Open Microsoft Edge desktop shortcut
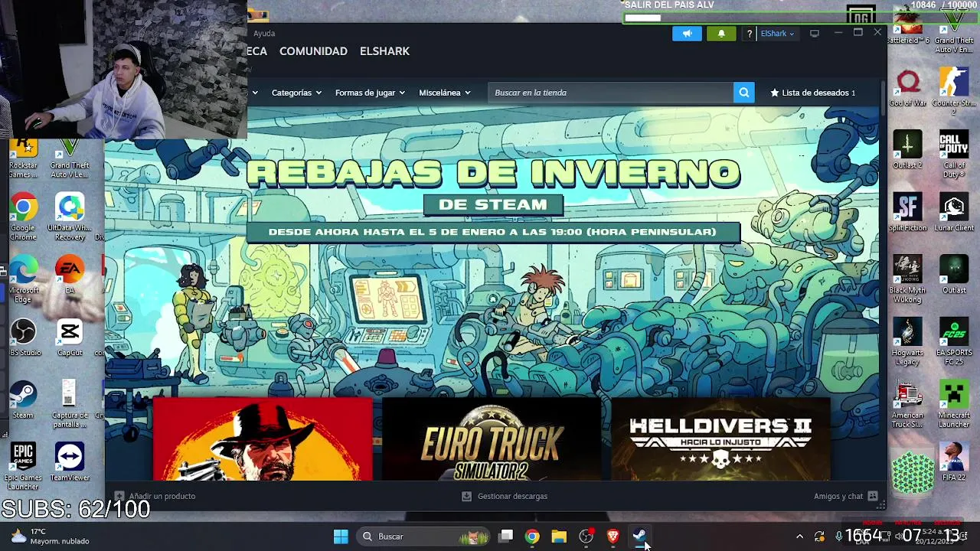The height and width of the screenshot is (551, 980). 23,279
